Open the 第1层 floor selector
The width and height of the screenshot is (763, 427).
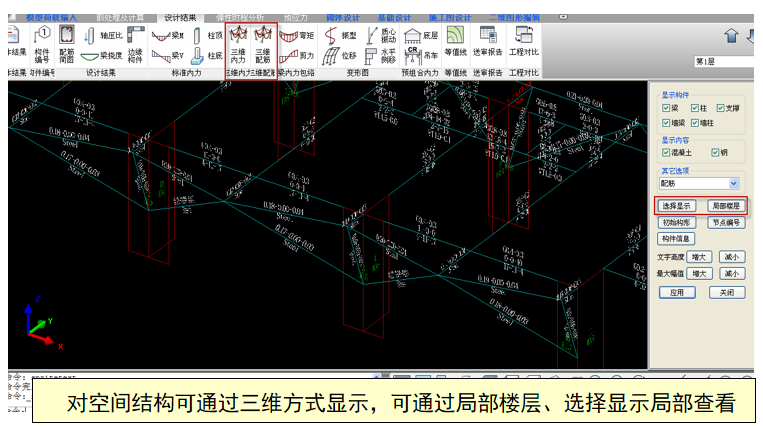tap(724, 62)
